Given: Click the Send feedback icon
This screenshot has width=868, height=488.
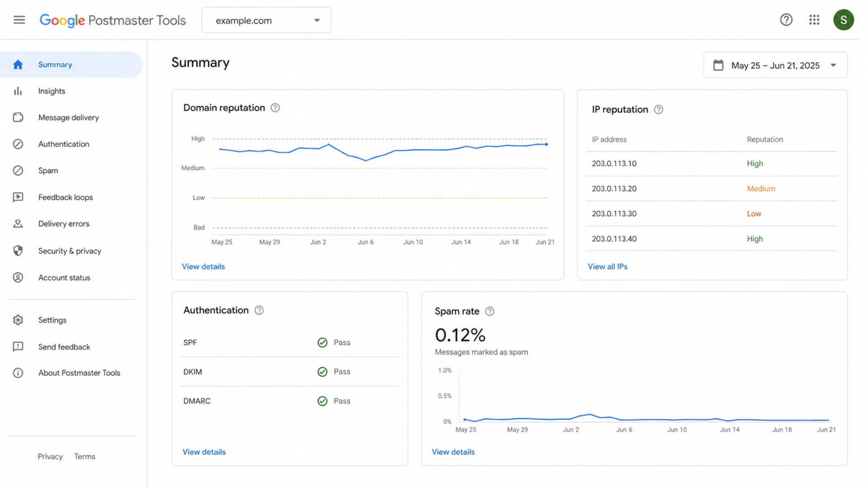Looking at the screenshot, I should [18, 347].
